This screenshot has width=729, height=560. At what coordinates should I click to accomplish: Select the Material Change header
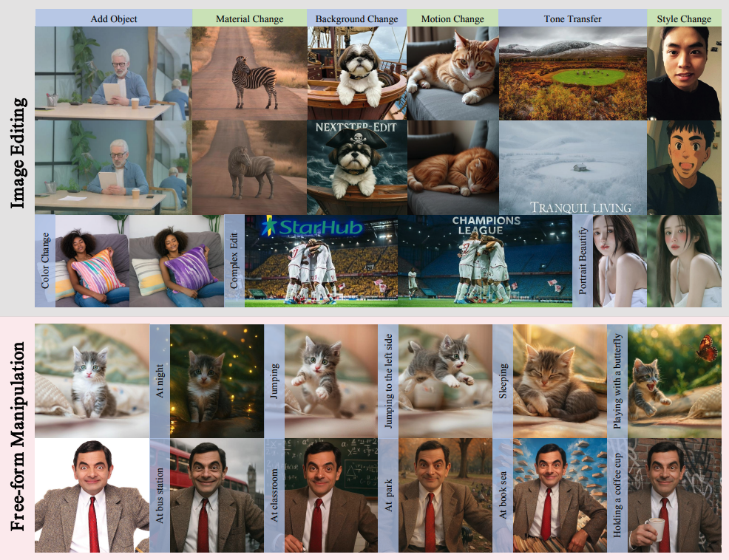(x=249, y=18)
